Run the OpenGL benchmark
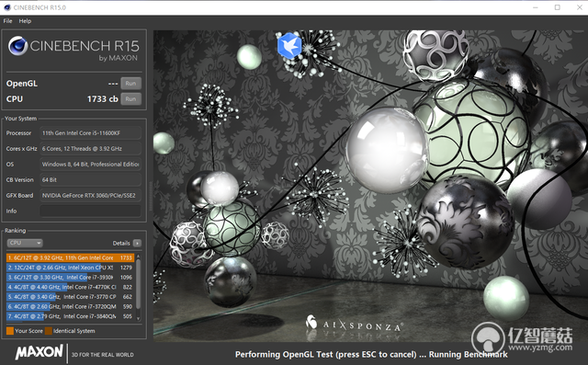This screenshot has width=588, height=365. (x=130, y=84)
